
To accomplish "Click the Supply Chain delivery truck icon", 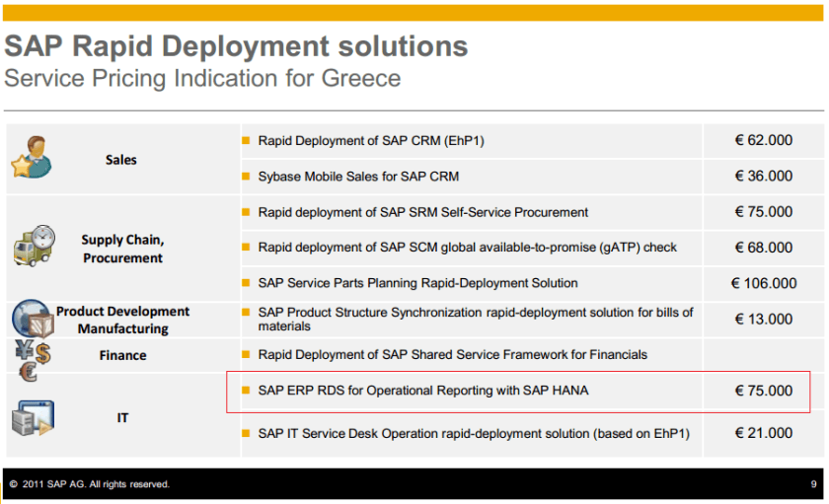I will tap(34, 245).
